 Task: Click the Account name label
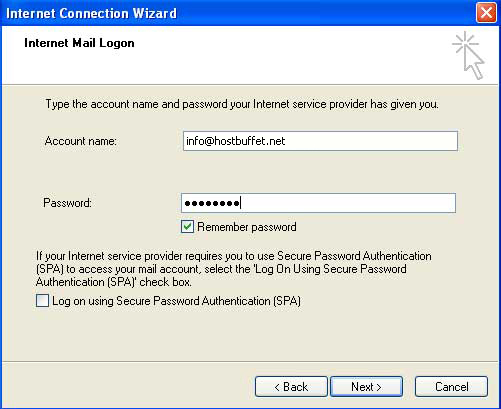tap(81, 141)
